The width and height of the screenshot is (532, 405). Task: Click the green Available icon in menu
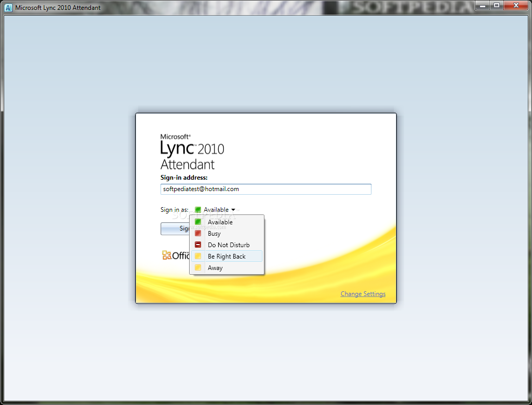[198, 222]
